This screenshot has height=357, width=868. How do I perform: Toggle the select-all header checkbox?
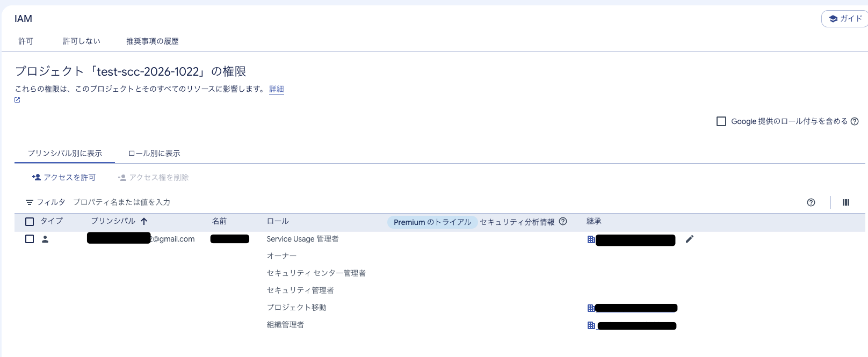pos(30,222)
